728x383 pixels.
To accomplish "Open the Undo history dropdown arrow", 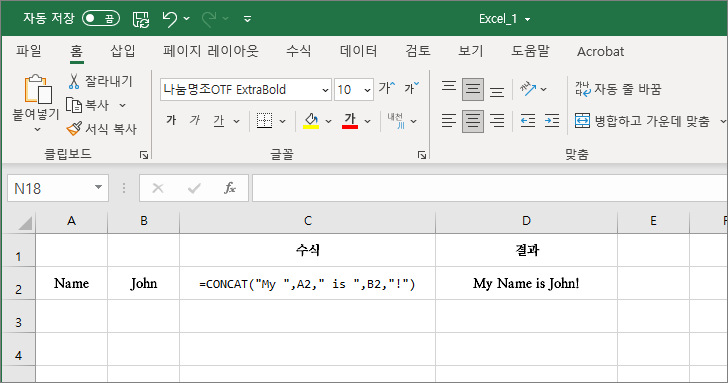I will pyautogui.click(x=187, y=19).
